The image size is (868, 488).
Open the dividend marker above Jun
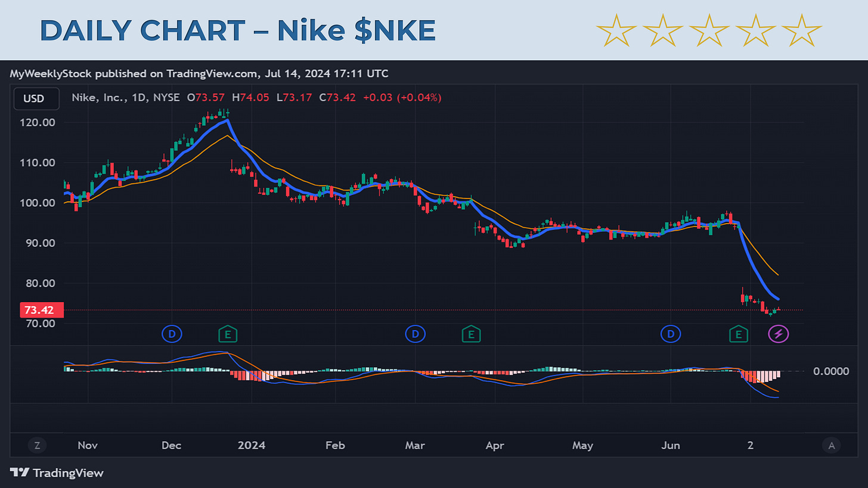(672, 334)
